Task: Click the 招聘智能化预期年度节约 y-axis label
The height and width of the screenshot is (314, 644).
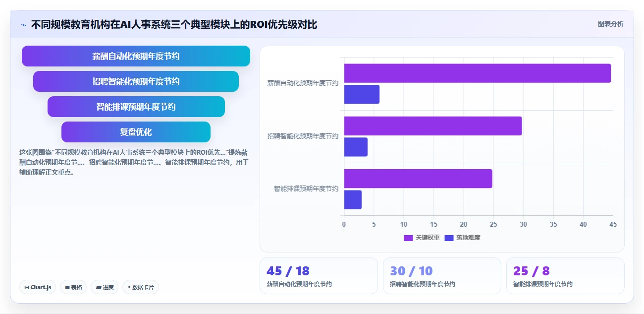Action: [303, 136]
